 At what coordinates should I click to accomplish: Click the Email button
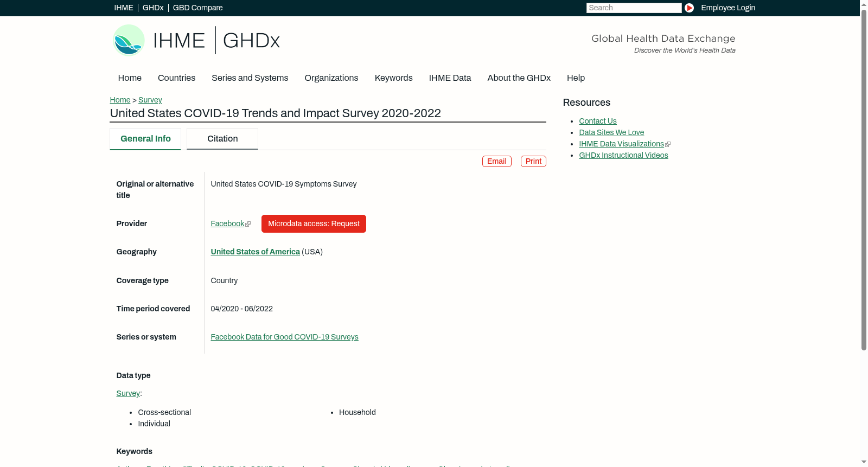(496, 161)
